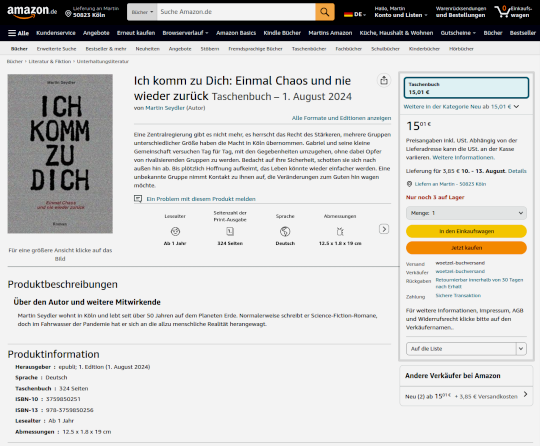Open the shopping cart icon

point(502,12)
